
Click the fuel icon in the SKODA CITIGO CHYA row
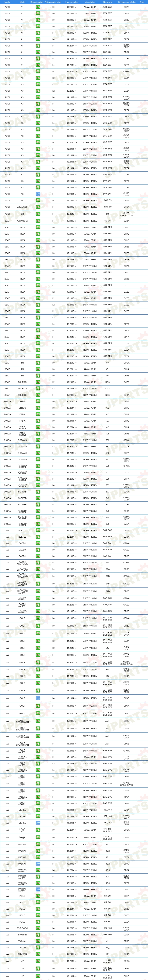[x=38, y=401]
